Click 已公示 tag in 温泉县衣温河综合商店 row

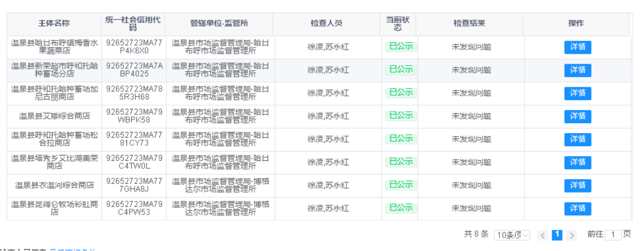[401, 185]
